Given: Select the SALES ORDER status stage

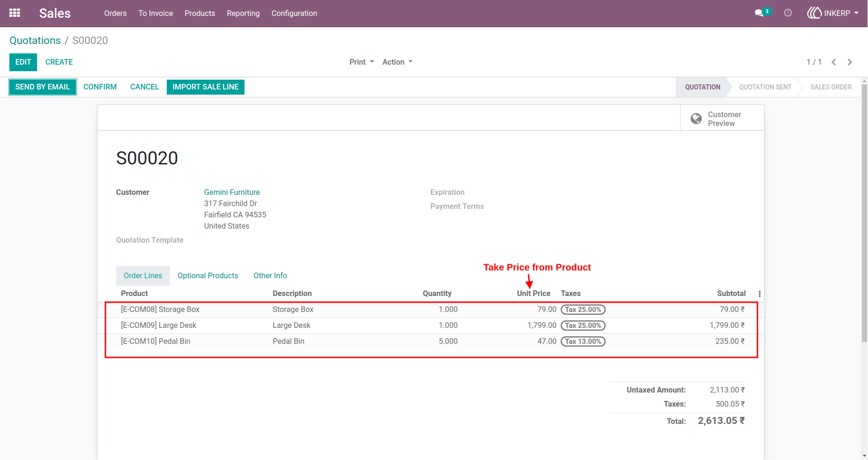Looking at the screenshot, I should pyautogui.click(x=831, y=87).
